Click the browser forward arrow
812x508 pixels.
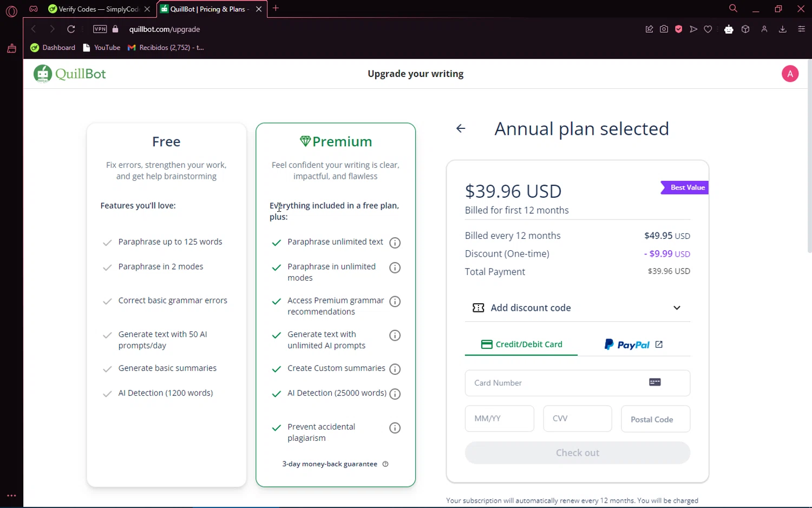pyautogui.click(x=52, y=29)
